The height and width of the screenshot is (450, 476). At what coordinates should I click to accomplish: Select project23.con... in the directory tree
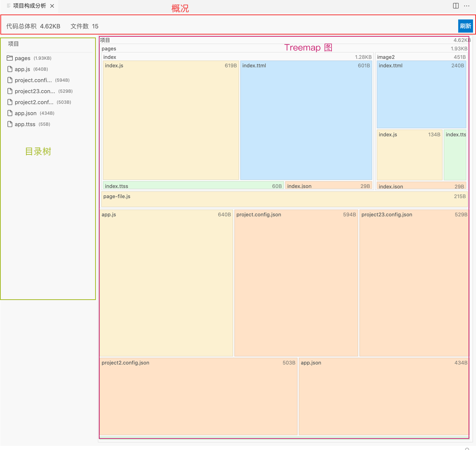click(35, 91)
